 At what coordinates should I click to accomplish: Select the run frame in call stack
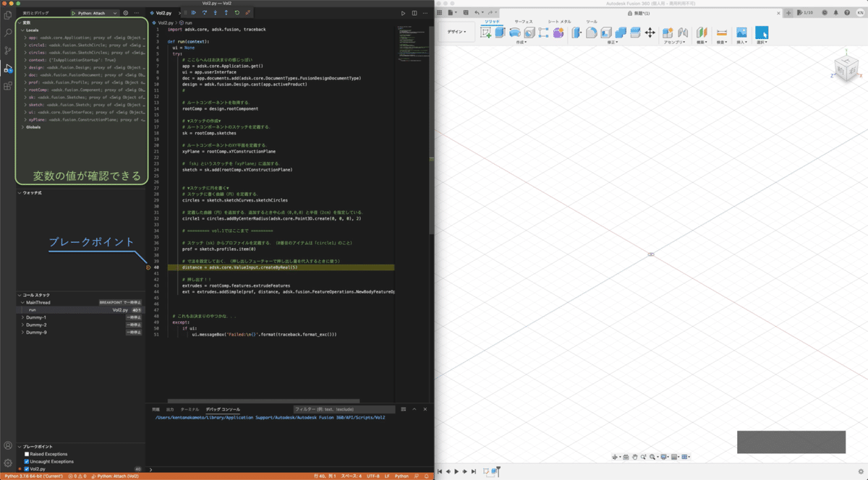click(82, 309)
